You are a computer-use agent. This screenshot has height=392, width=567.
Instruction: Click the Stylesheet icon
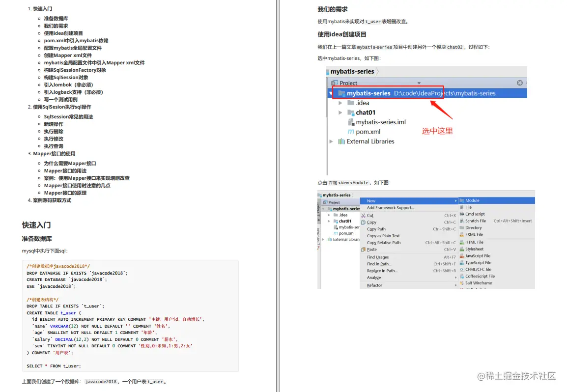coord(462,249)
